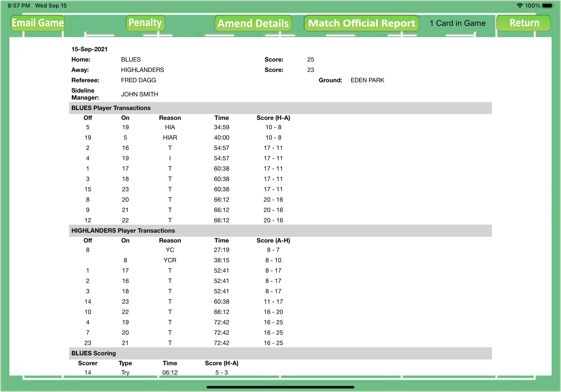The width and height of the screenshot is (561, 392).
Task: Select On player 23 in BLUES transactions
Action: coord(125,189)
